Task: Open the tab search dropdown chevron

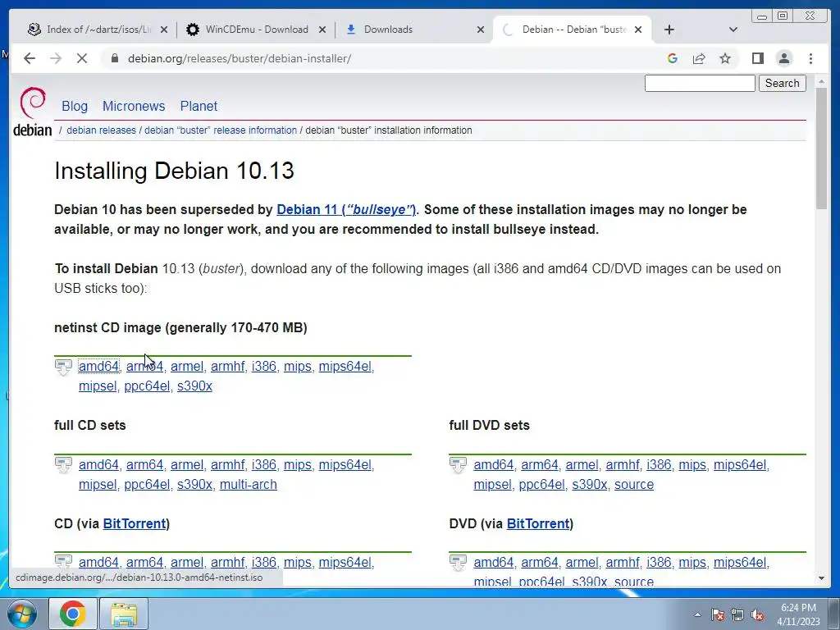Action: point(733,30)
